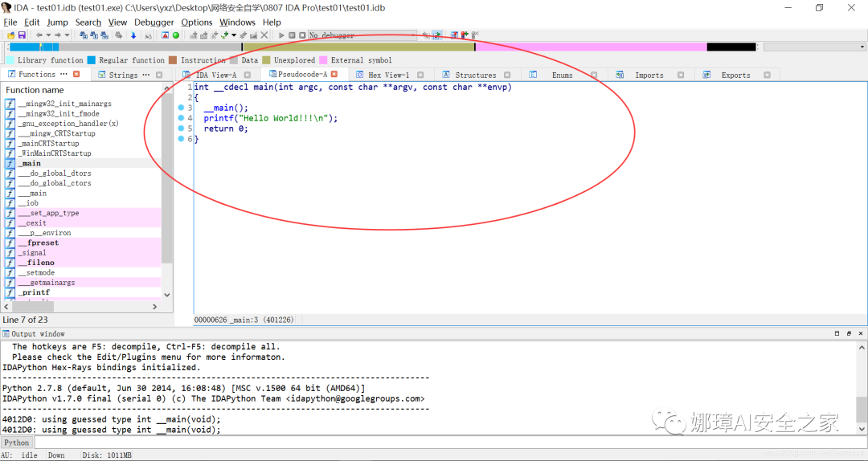Click the Save database icon
The image size is (868, 461).
pos(22,35)
